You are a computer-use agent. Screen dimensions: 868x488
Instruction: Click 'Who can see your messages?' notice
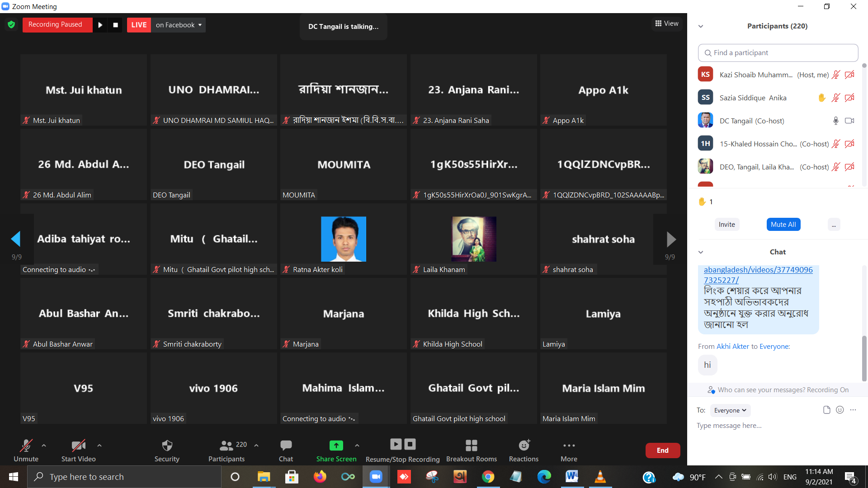point(778,390)
